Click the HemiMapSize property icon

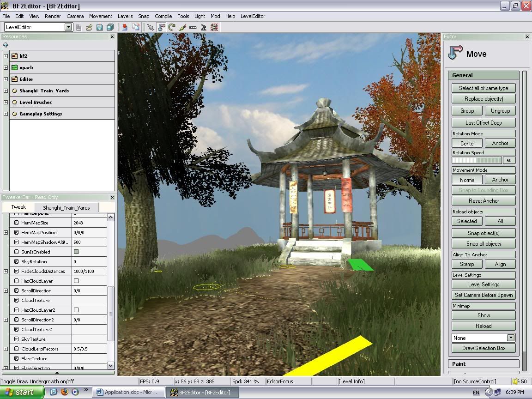[16, 223]
